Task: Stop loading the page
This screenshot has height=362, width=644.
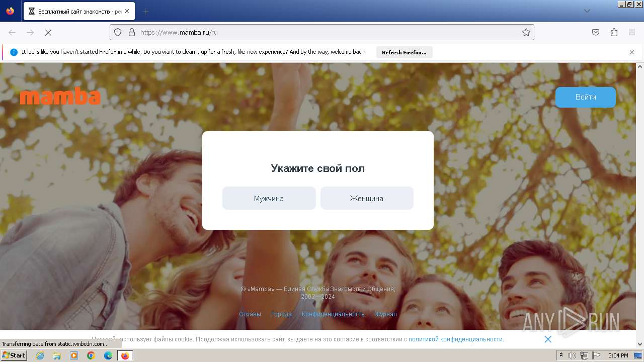Action: pos(48,32)
